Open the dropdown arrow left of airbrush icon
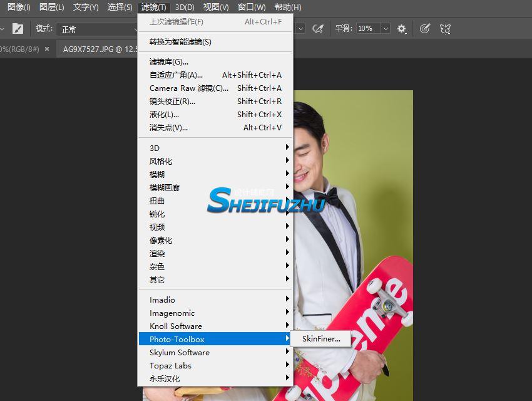Image resolution: width=532 pixels, height=401 pixels. (x=300, y=29)
